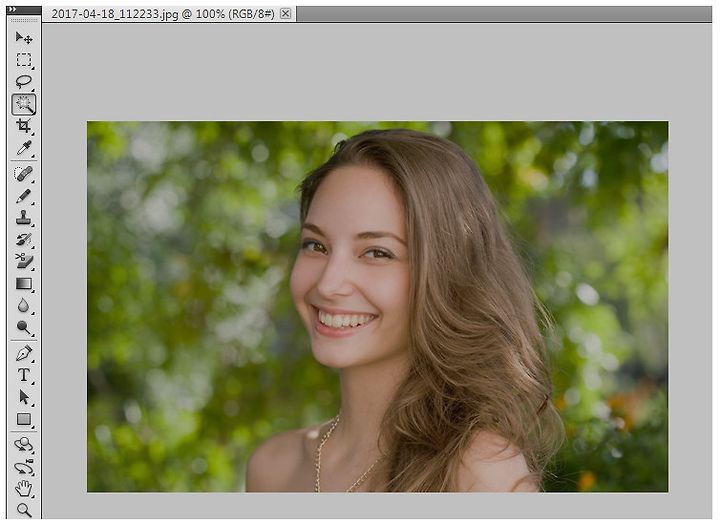Click the portrait photo on the canvas
This screenshot has height=524, width=720.
point(377,306)
